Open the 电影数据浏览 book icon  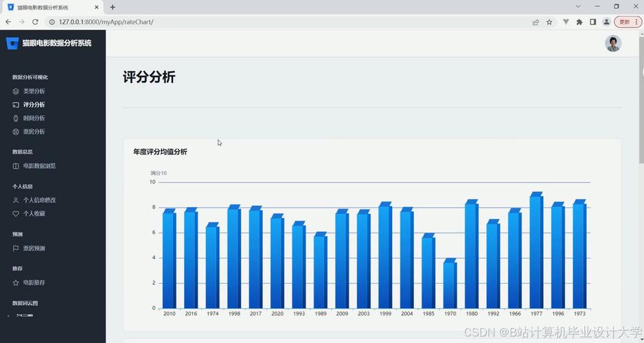(16, 166)
